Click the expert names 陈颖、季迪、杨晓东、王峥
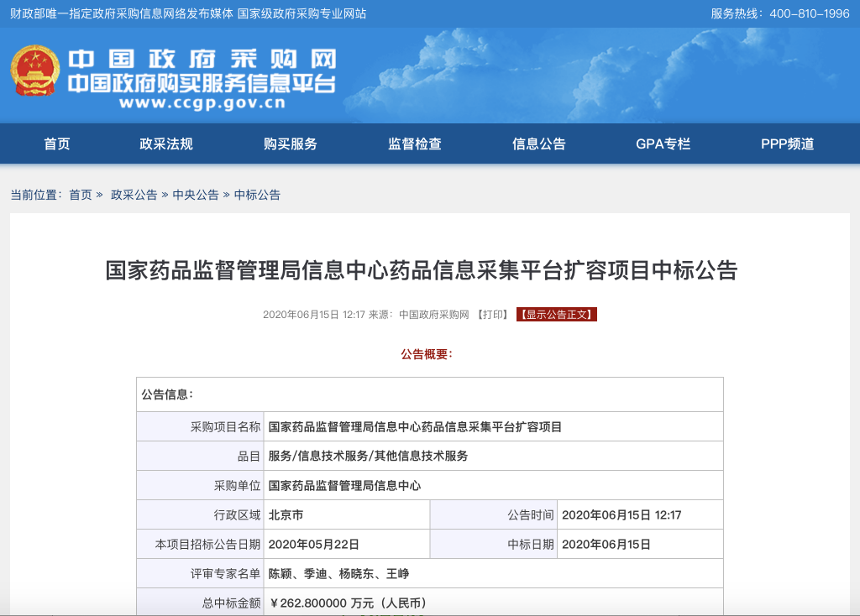 coord(338,574)
